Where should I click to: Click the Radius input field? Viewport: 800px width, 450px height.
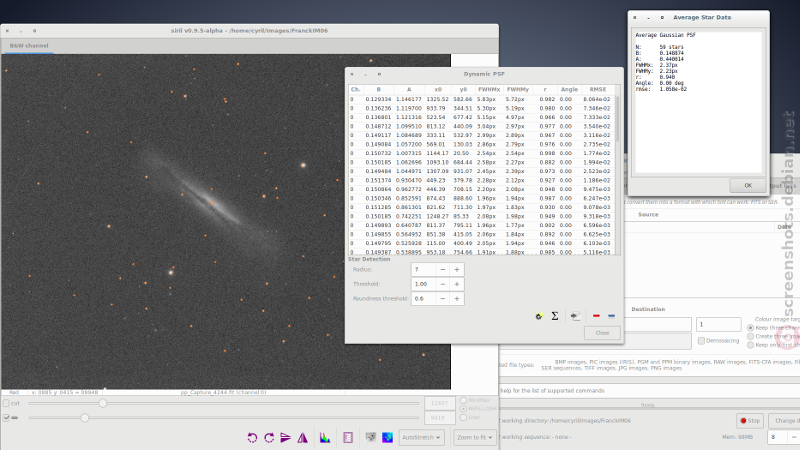(x=423, y=269)
